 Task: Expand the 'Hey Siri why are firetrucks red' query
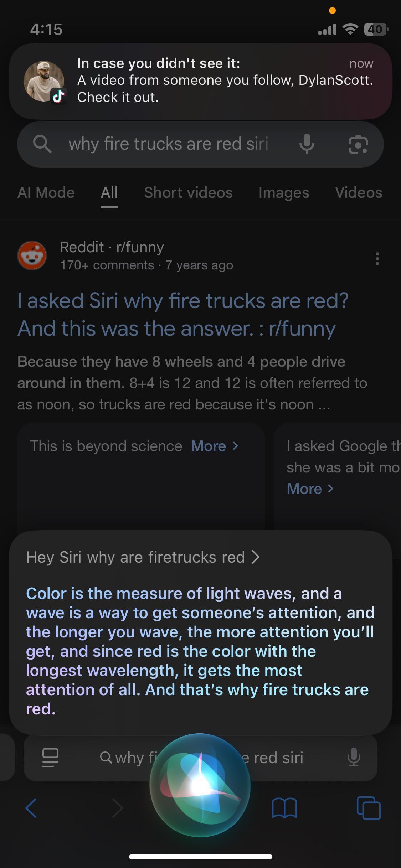[x=143, y=557]
